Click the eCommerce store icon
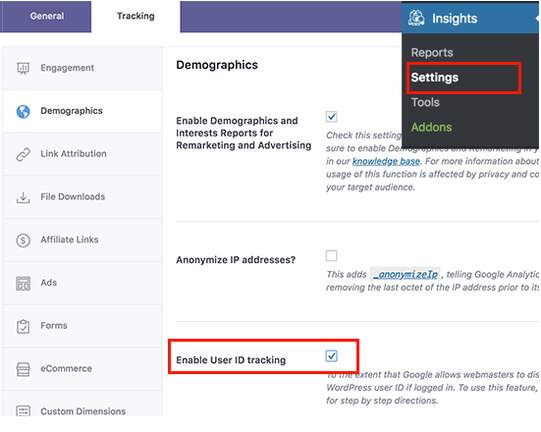This screenshot has width=541, height=432. (x=23, y=369)
